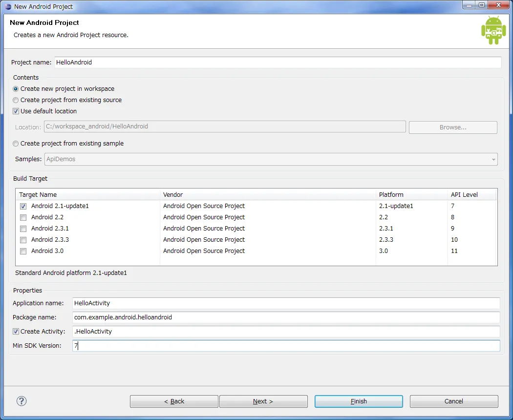The width and height of the screenshot is (513, 420).
Task: Click API level cell '11'
Action: point(454,251)
